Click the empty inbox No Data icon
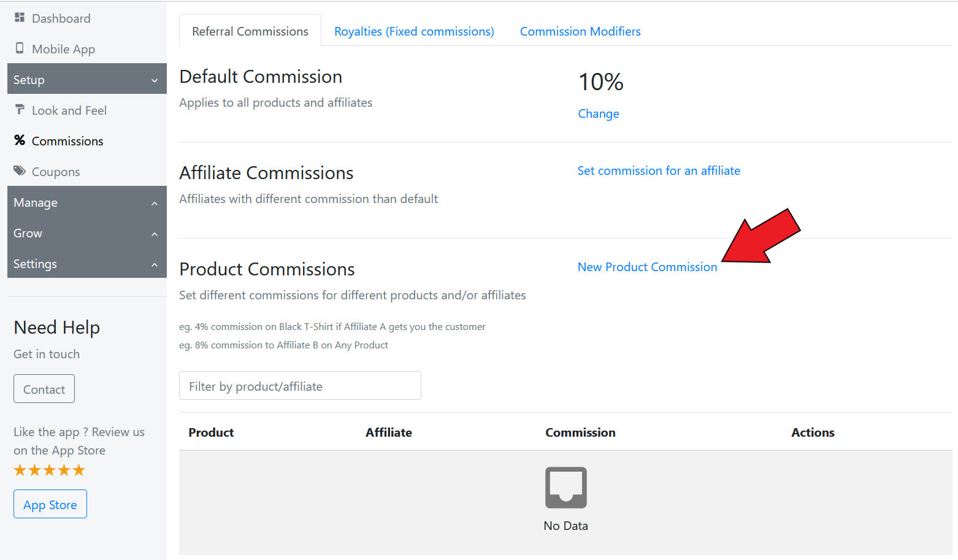 (565, 488)
